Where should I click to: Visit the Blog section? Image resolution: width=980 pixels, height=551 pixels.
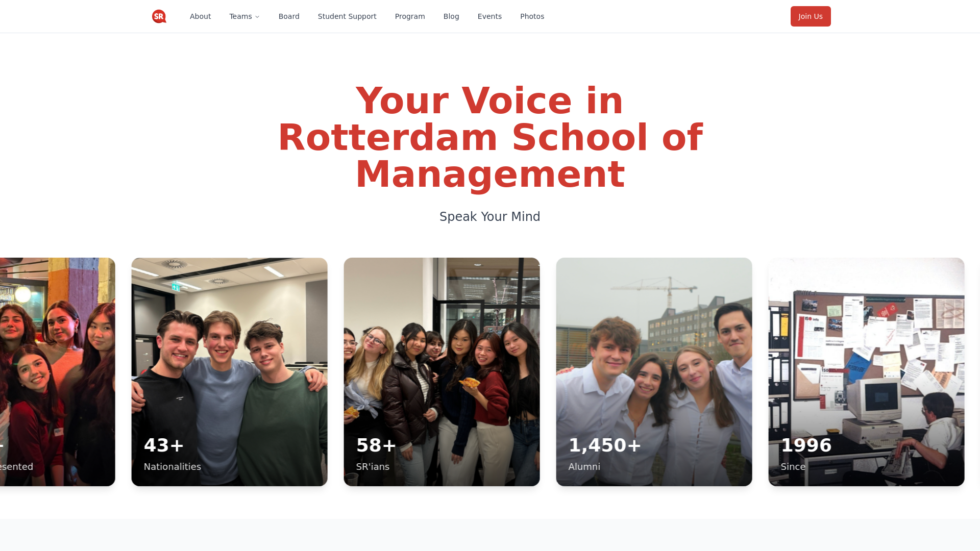click(451, 16)
